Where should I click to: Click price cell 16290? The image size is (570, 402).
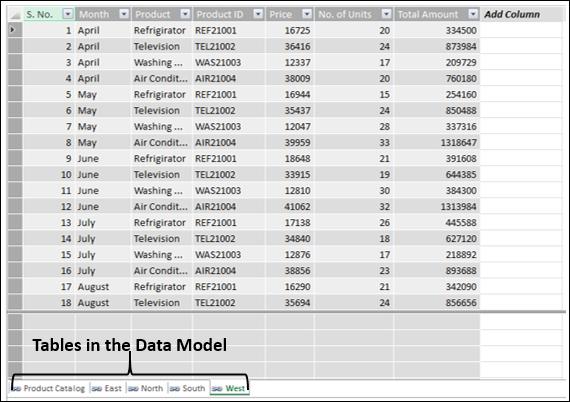pyautogui.click(x=290, y=286)
